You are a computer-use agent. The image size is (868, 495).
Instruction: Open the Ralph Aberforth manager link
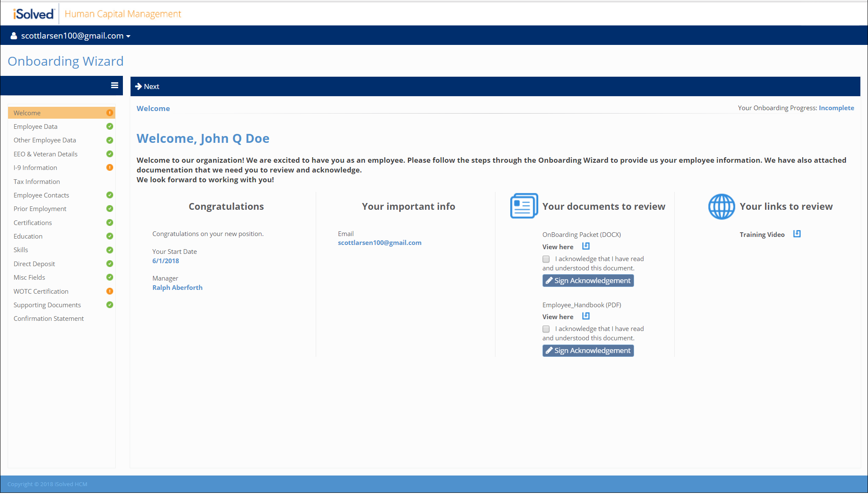point(177,287)
